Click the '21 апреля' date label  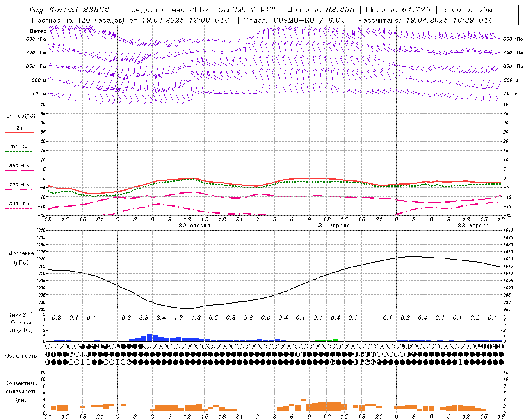click(x=334, y=226)
